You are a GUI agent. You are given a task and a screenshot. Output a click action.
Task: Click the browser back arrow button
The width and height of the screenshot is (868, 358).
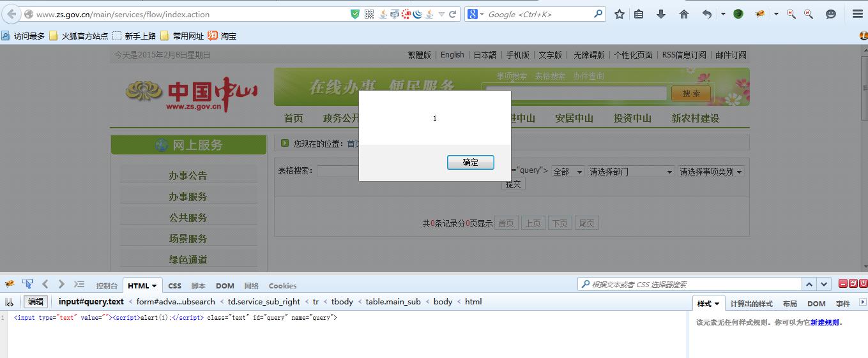coord(11,14)
